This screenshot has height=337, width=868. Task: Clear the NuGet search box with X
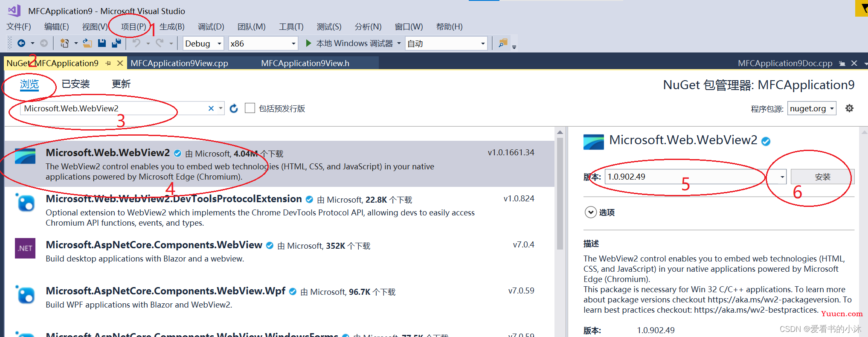tap(211, 108)
